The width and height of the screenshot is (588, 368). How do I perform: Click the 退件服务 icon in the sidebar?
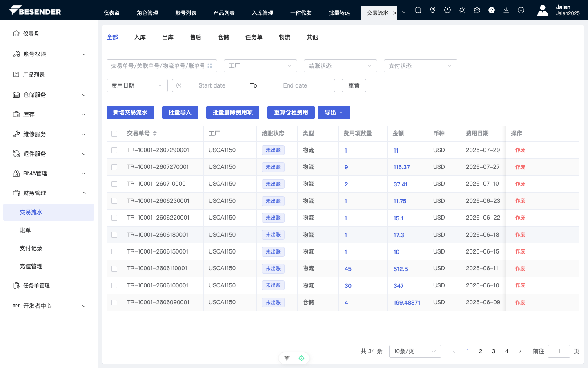click(x=16, y=154)
